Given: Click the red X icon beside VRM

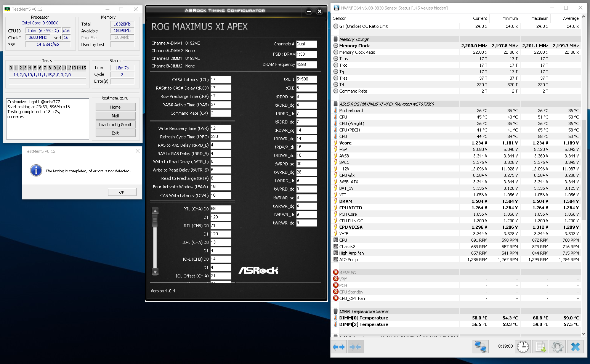Looking at the screenshot, I should click(x=336, y=279).
